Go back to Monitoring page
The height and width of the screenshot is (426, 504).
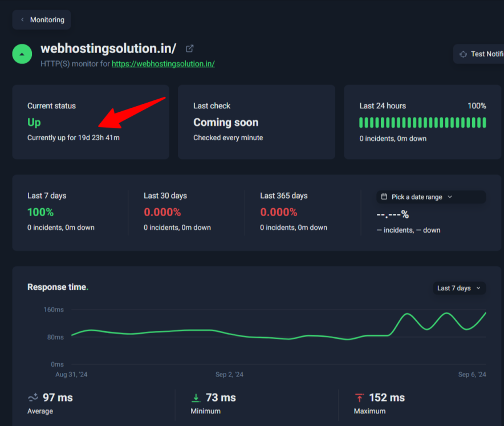click(x=42, y=20)
